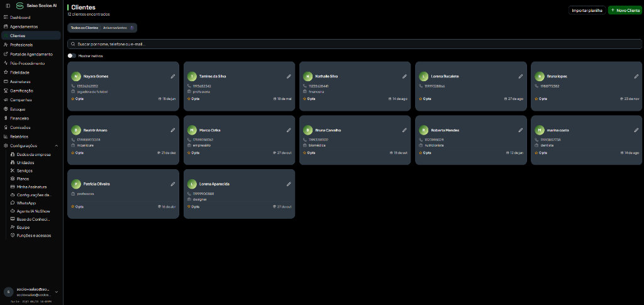Click the Campanhas megaphone icon

tap(6, 100)
